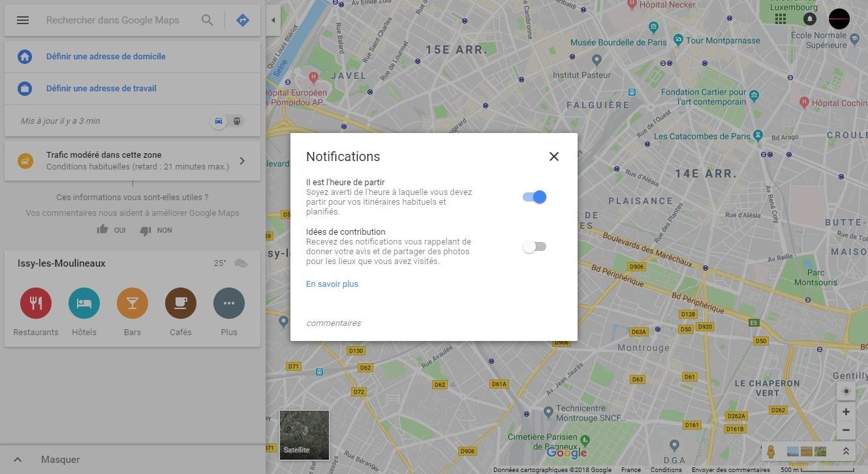Image resolution: width=868 pixels, height=474 pixels.
Task: Select the Cafés category icon
Action: tap(181, 303)
